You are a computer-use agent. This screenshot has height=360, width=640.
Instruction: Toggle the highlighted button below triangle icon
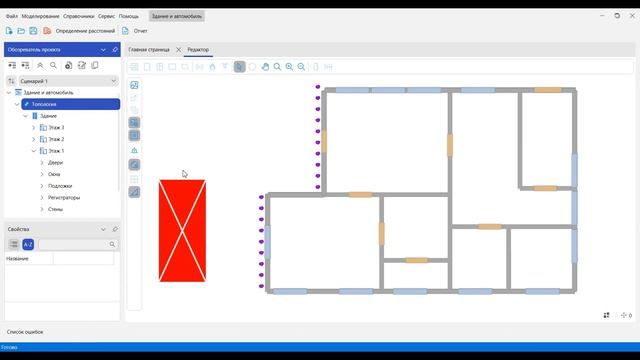(134, 164)
